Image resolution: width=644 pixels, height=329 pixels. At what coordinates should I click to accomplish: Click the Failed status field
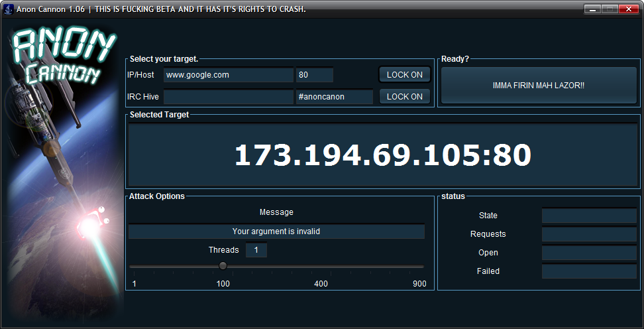pyautogui.click(x=589, y=271)
